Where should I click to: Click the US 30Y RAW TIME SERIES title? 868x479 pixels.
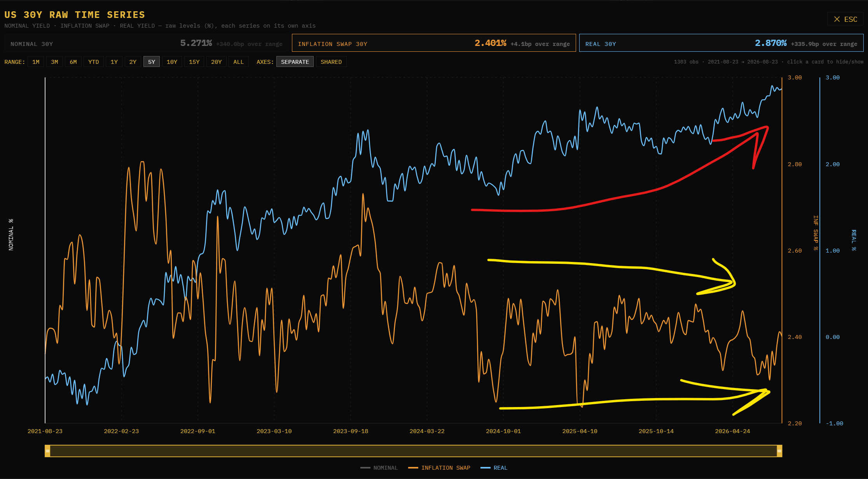pos(75,15)
